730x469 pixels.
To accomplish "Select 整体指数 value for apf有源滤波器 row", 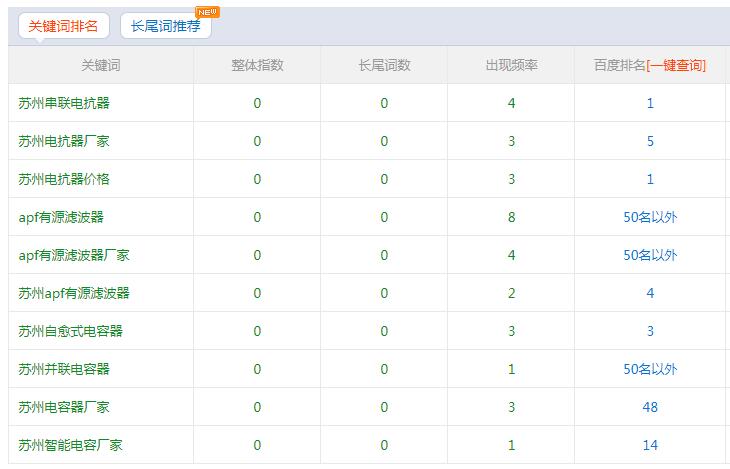I will tap(257, 218).
